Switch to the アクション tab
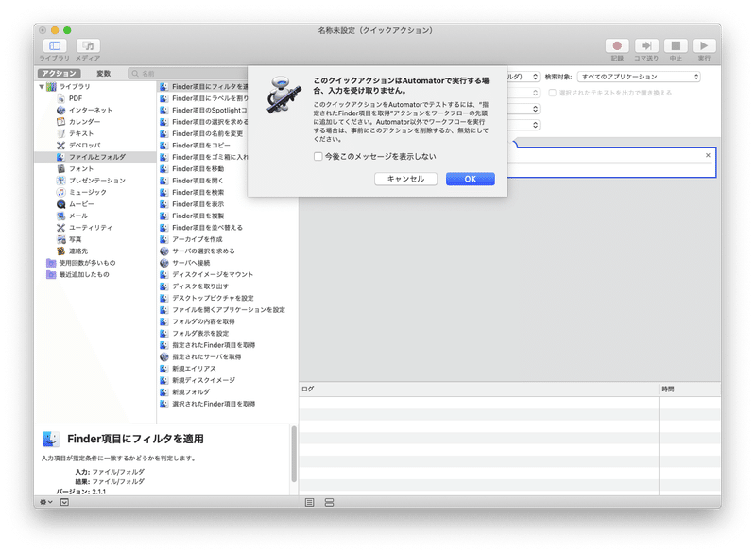Image resolution: width=756 pixels, height=554 pixels. tap(59, 74)
